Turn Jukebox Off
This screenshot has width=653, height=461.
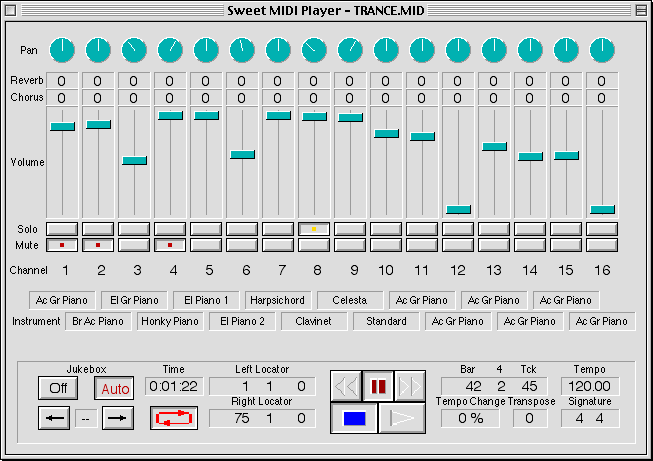[x=58, y=388]
